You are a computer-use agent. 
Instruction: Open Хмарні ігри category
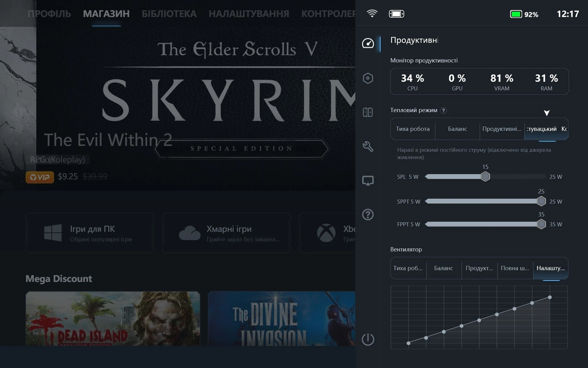(x=226, y=233)
